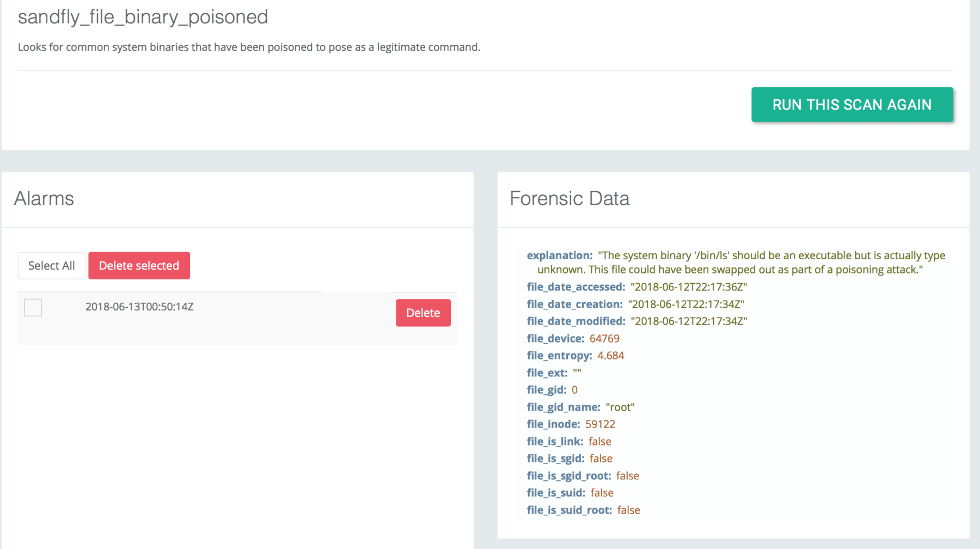Click Select All in Alarms
This screenshot has height=549, width=980.
(52, 266)
